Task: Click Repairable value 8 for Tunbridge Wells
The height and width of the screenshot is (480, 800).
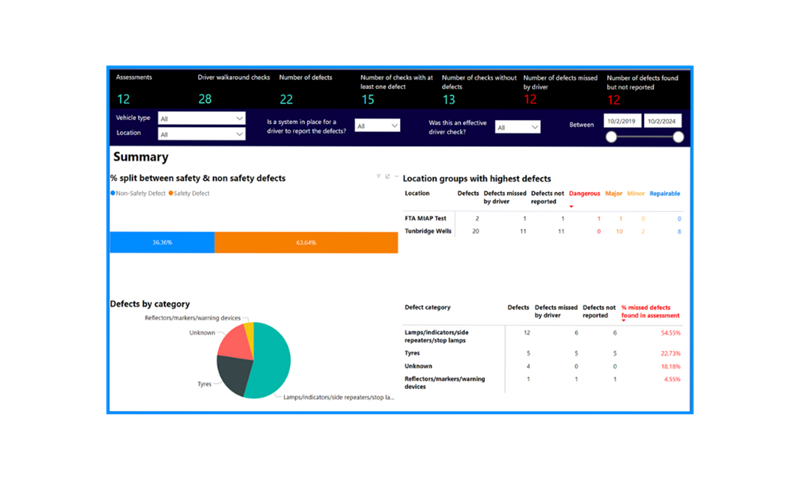Action: tap(679, 232)
